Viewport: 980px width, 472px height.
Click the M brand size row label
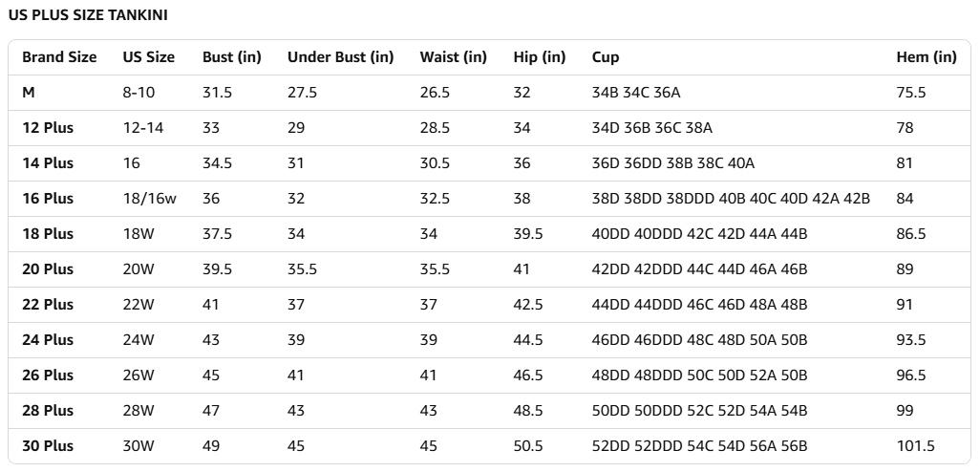click(29, 93)
